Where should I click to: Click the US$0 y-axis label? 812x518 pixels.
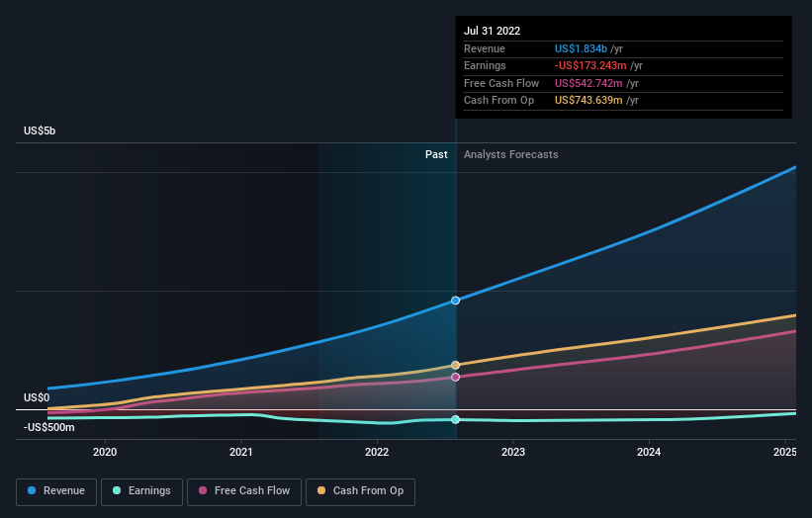(x=37, y=397)
